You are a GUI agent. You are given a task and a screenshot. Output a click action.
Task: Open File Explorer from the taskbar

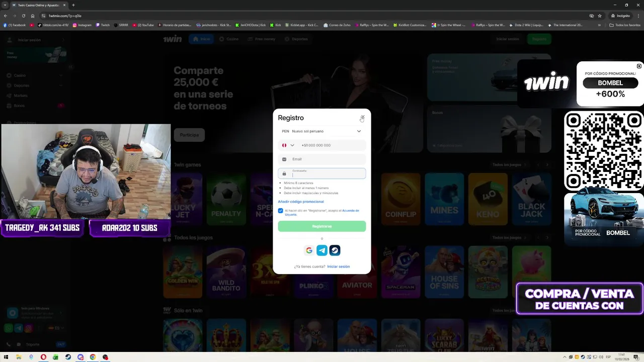coord(19,357)
